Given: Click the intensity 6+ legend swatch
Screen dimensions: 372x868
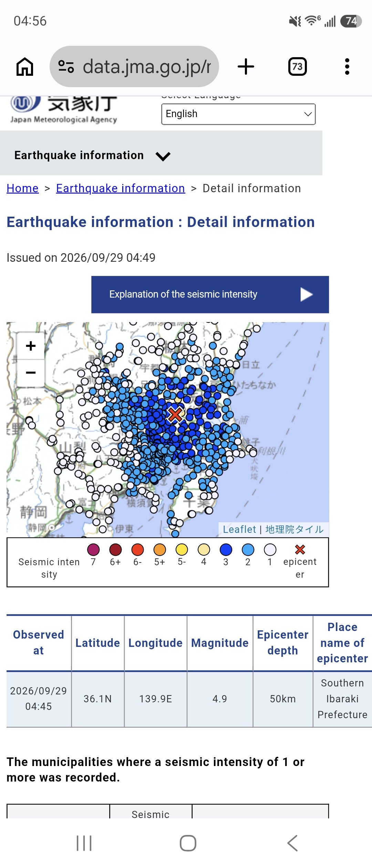Looking at the screenshot, I should pyautogui.click(x=115, y=550).
